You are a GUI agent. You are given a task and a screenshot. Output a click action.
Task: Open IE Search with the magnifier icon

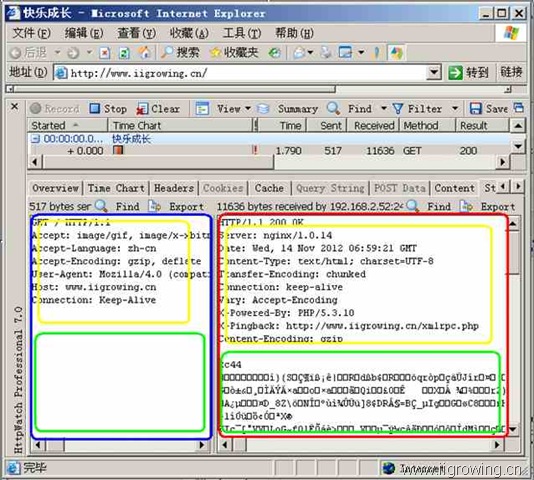point(180,52)
